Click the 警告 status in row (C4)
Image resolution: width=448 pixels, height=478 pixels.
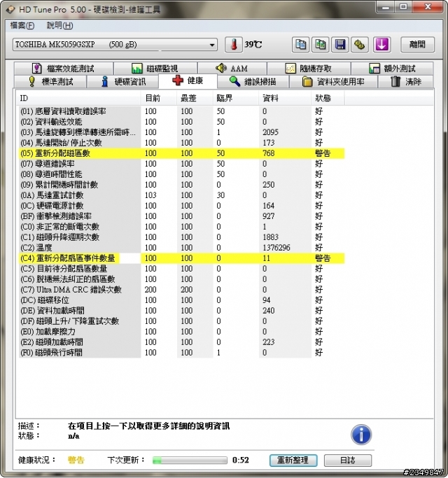(323, 258)
